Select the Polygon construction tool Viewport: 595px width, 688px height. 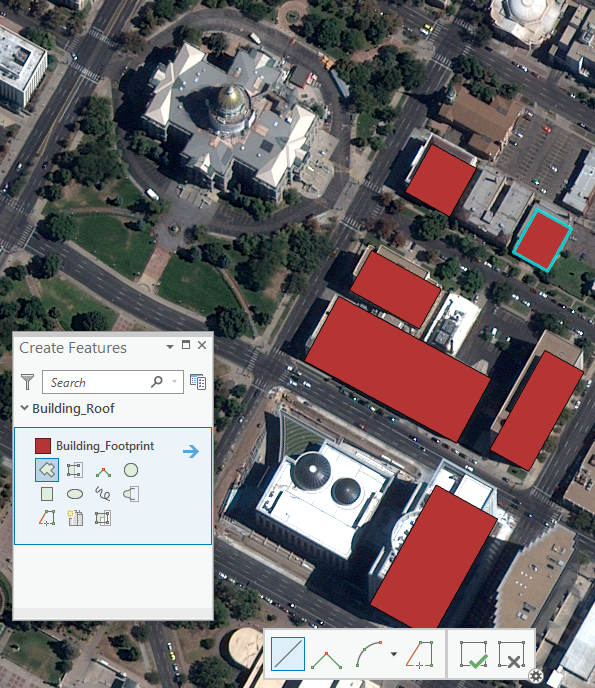(47, 470)
